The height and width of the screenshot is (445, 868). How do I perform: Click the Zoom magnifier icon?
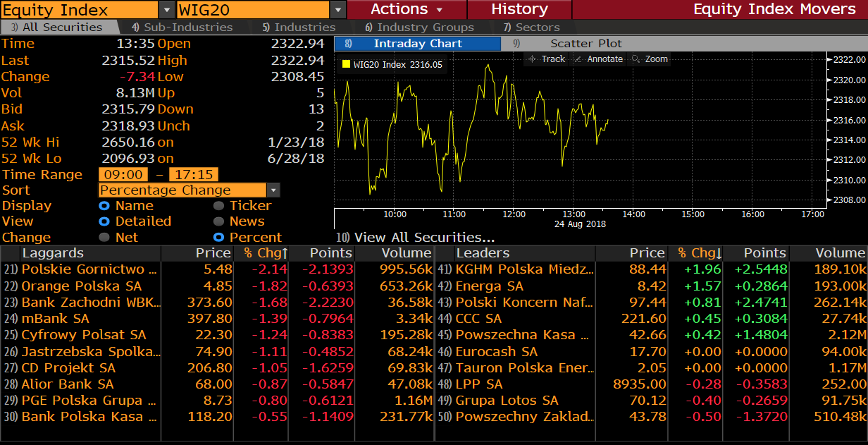tap(635, 59)
